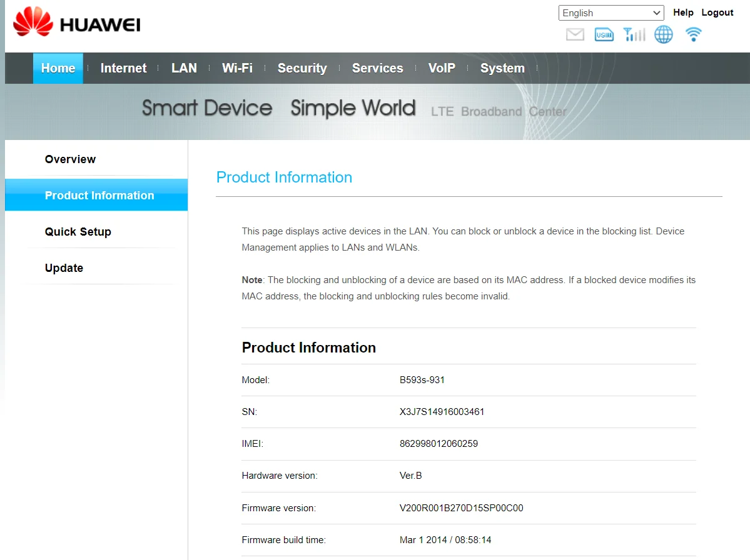Open the messages envelope icon

[575, 34]
